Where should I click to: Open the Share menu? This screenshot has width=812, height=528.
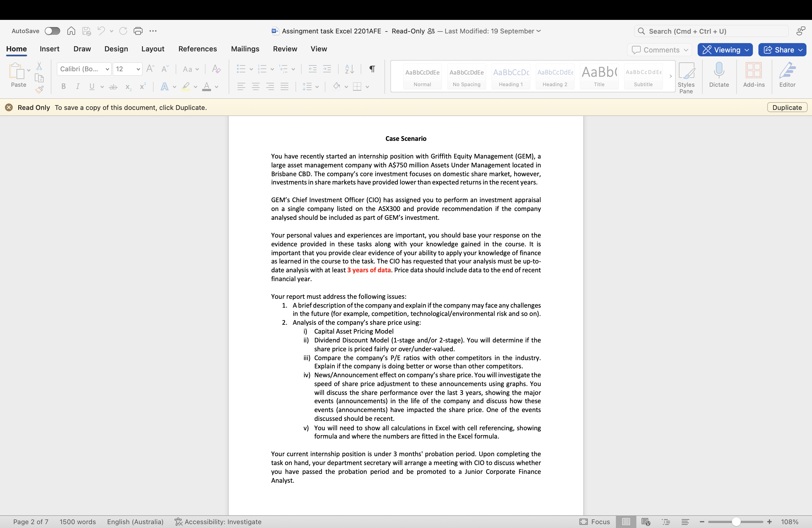click(x=782, y=49)
